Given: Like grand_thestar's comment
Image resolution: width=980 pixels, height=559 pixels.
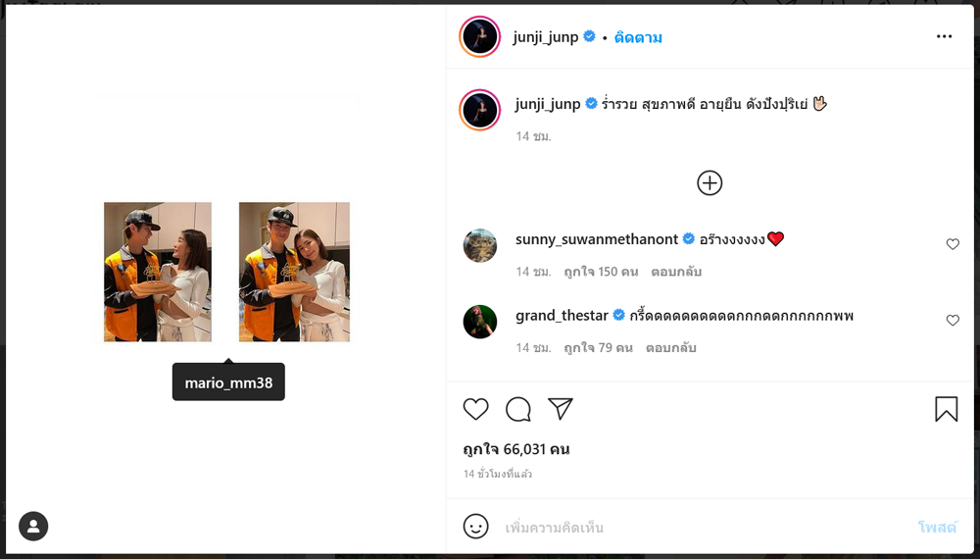Looking at the screenshot, I should point(953,321).
